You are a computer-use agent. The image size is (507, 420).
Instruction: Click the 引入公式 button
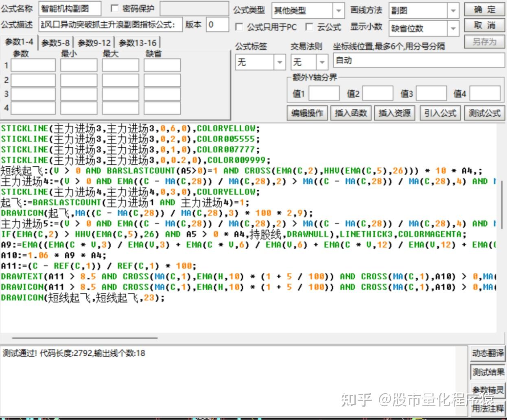tap(440, 113)
